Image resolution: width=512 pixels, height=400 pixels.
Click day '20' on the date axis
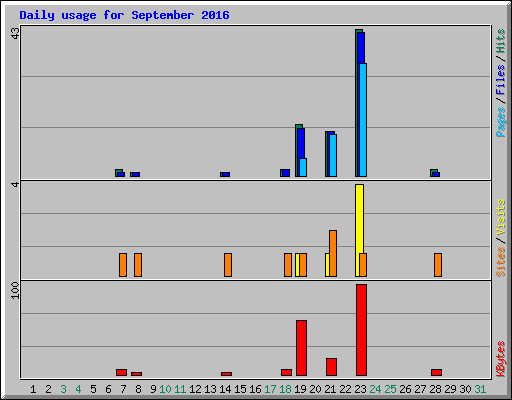(x=315, y=389)
